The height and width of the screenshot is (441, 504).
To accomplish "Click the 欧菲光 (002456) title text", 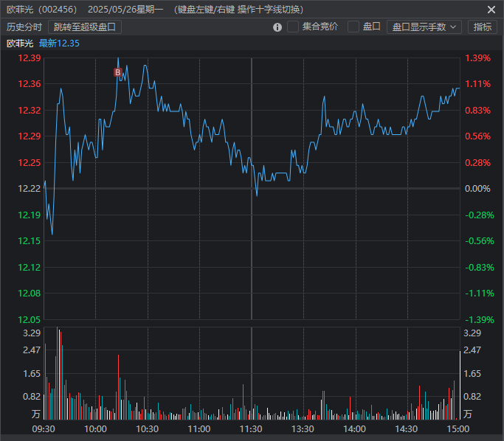I will [x=42, y=10].
